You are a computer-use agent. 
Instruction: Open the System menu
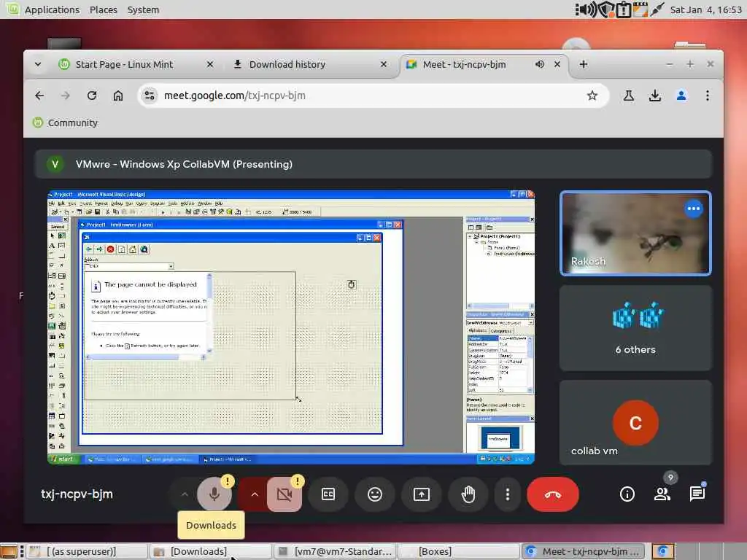(x=144, y=9)
